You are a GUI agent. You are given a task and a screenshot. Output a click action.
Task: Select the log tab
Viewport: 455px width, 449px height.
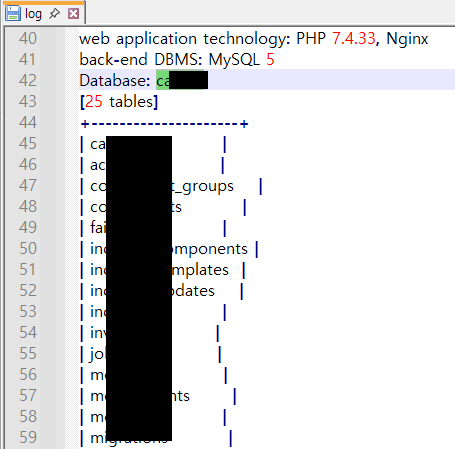point(44,13)
